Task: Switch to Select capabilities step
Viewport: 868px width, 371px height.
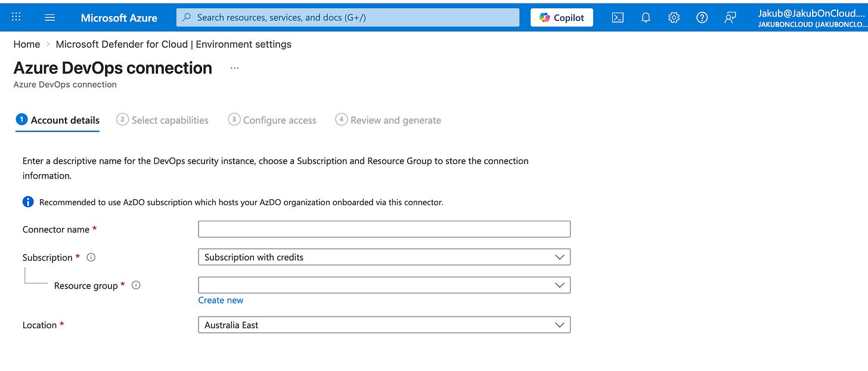Action: point(163,120)
